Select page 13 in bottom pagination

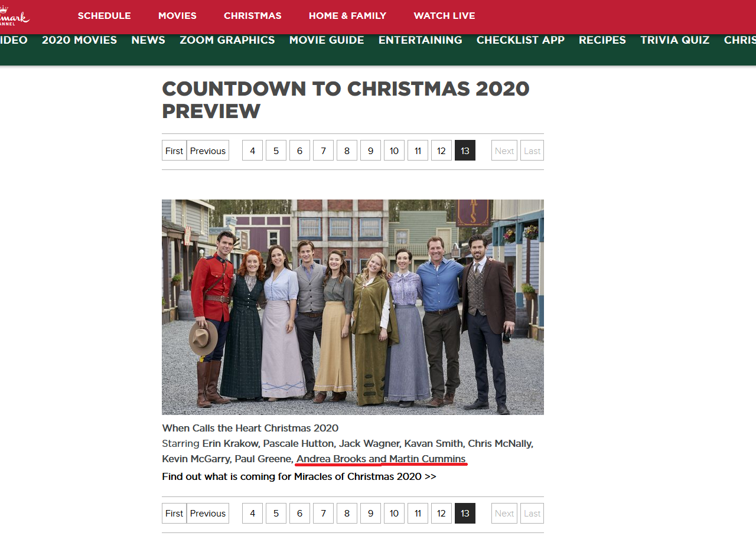click(465, 513)
